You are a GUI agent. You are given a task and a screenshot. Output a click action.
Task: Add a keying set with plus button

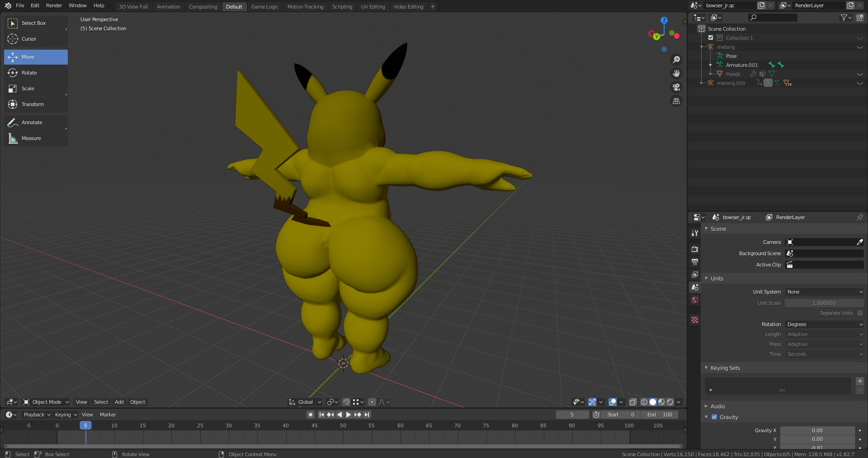[x=860, y=381]
